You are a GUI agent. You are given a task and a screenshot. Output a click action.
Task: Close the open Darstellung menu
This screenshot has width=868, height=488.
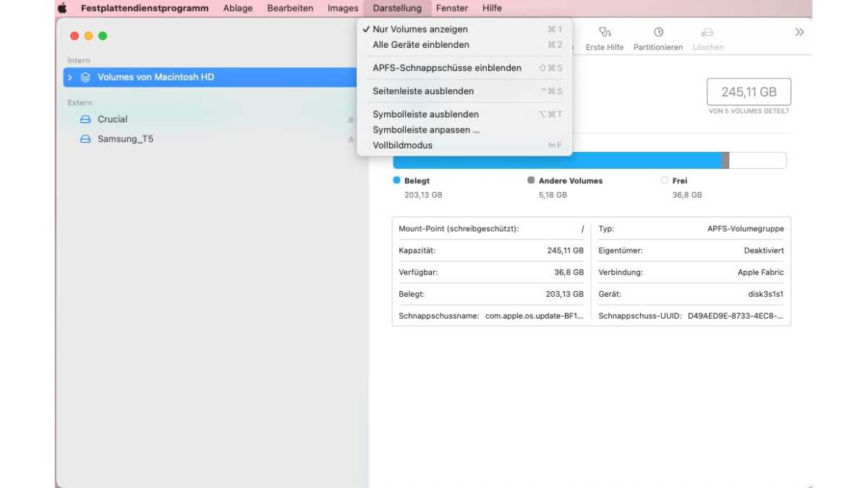[397, 8]
